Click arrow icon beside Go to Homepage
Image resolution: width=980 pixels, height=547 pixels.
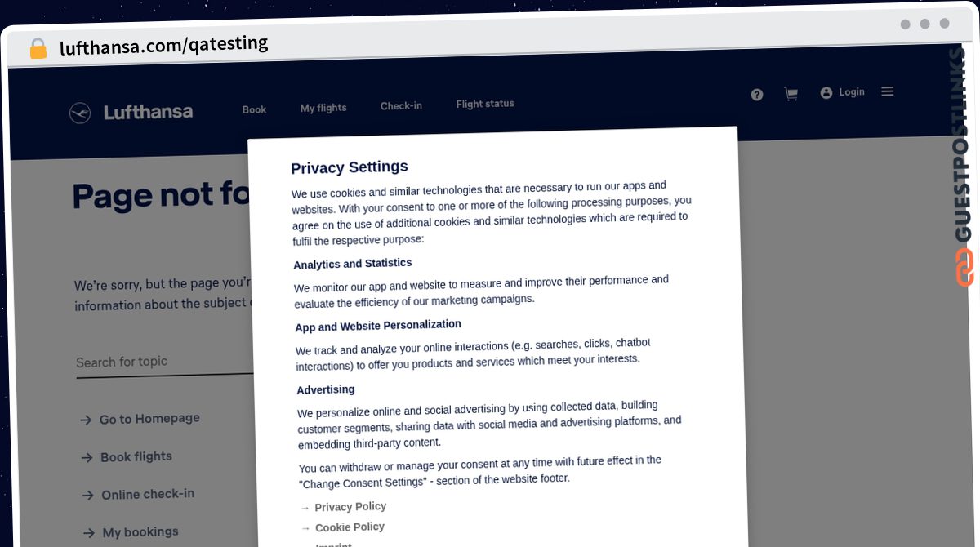(86, 420)
